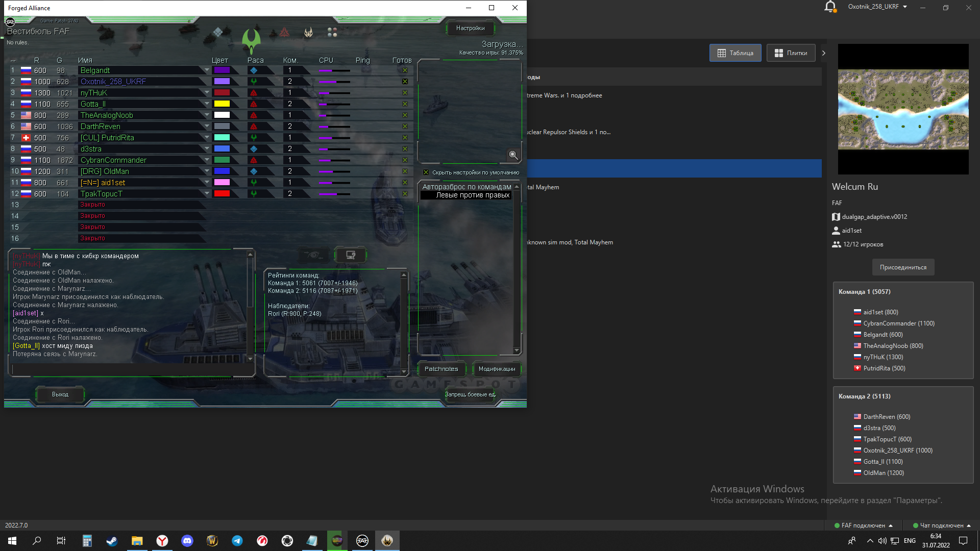
Task: Click the 'Запрещ. боевые ед.' button
Action: [470, 394]
